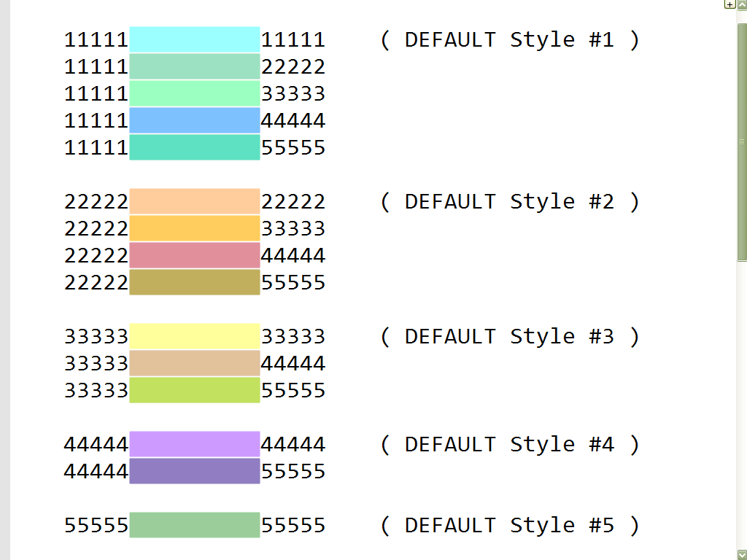Viewport: 747px width, 560px height.
Task: Select the muted purple swatch between 44444 and 55555
Action: pyautogui.click(x=195, y=471)
